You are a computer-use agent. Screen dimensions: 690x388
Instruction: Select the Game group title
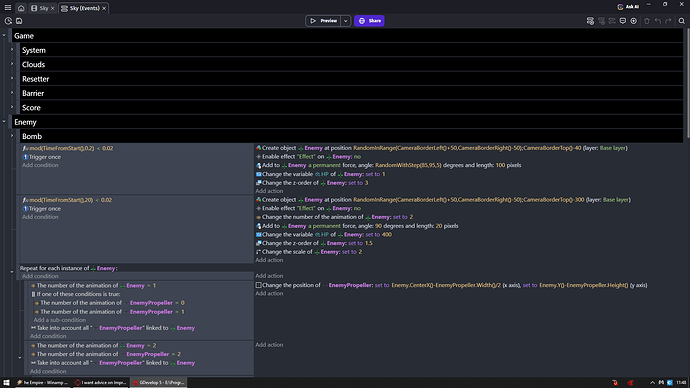[x=24, y=36]
